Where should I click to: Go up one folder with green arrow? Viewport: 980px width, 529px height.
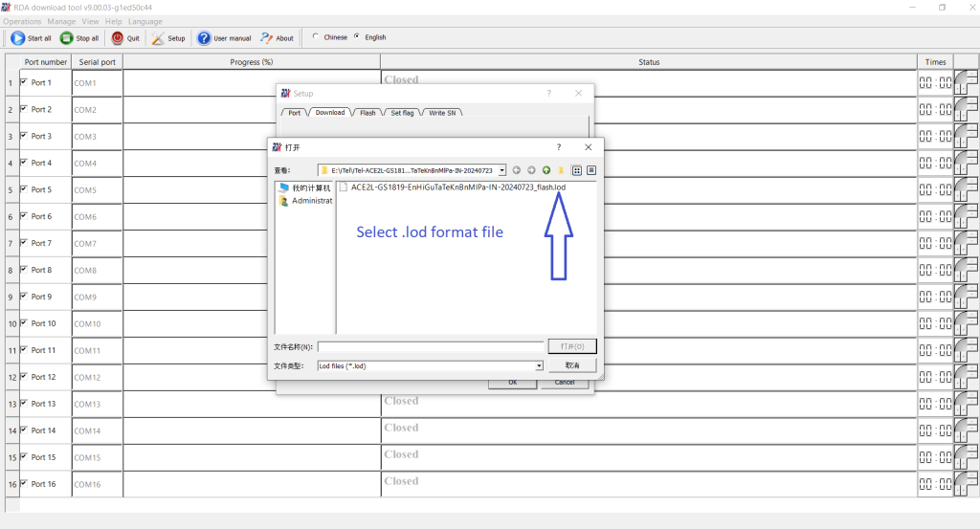coord(546,170)
